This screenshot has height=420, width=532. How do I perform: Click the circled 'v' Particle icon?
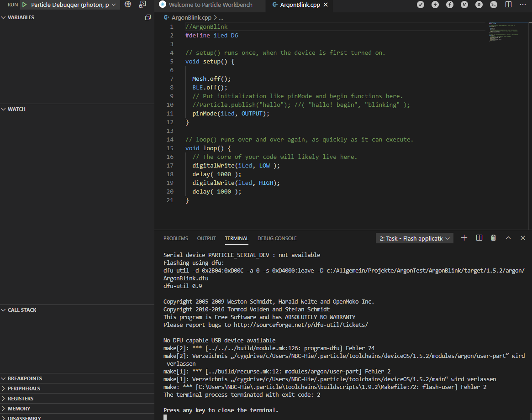coord(464,5)
